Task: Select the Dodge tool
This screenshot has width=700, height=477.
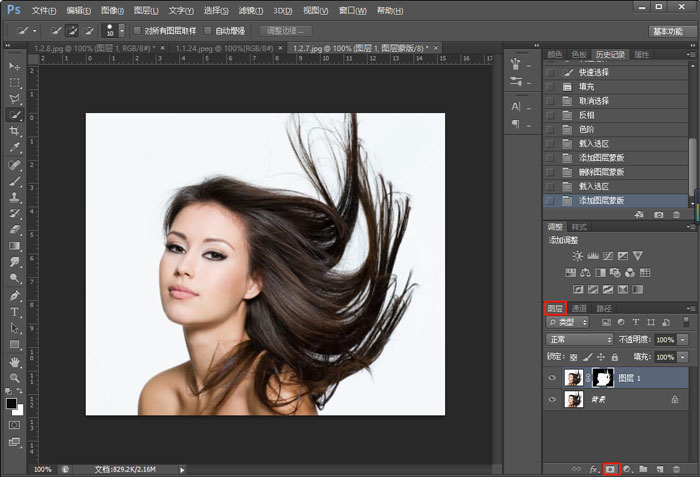Action: pyautogui.click(x=14, y=278)
